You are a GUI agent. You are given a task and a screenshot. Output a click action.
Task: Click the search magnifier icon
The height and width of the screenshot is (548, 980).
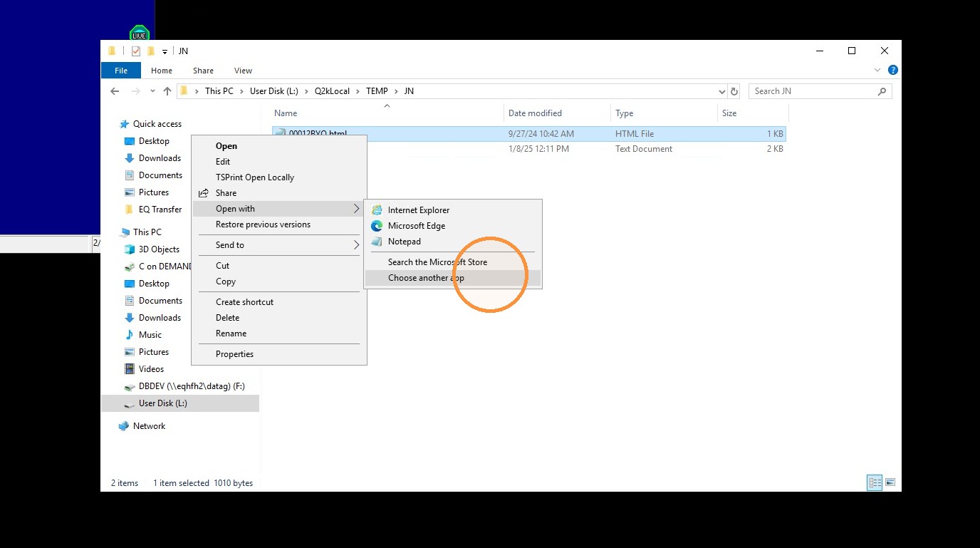pos(882,91)
